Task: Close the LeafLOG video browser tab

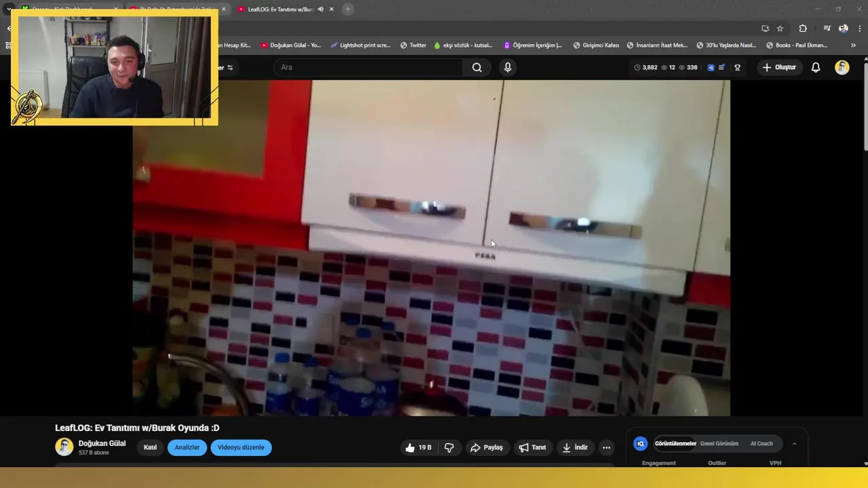Action: [x=332, y=9]
